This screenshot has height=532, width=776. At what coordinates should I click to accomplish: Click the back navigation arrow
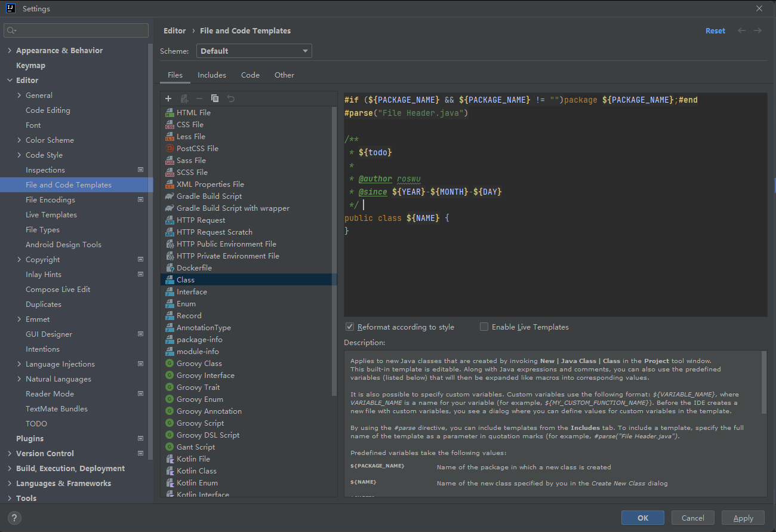741,30
